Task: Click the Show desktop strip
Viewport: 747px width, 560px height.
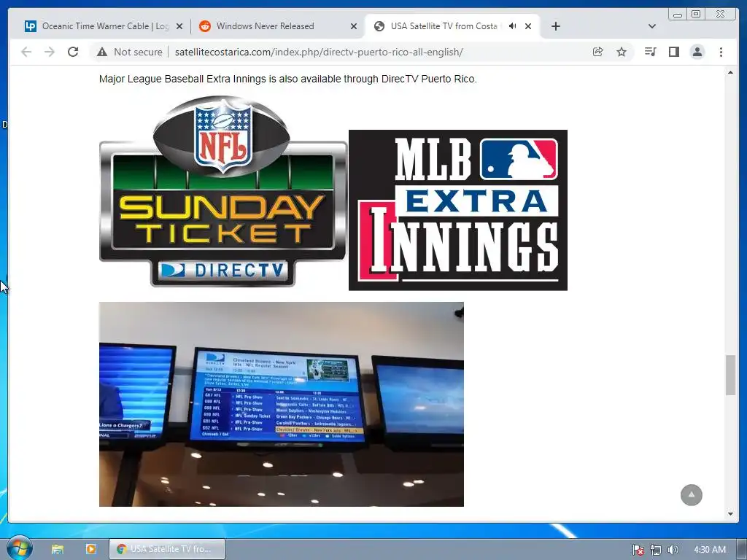Action: click(742, 549)
